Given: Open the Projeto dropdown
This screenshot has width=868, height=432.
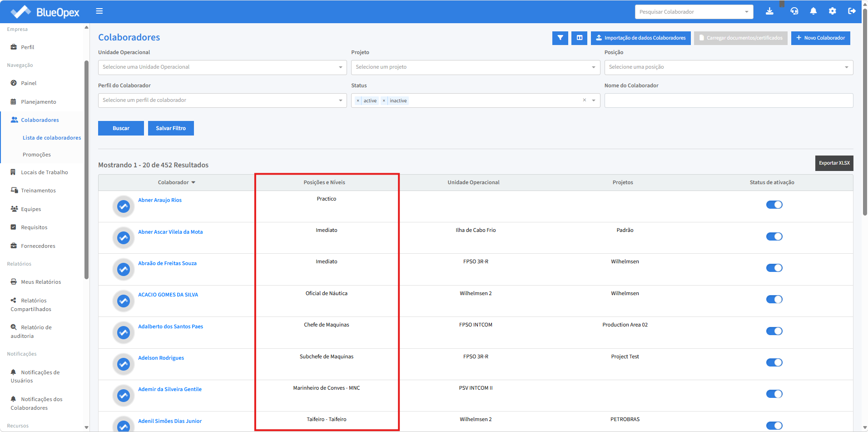Looking at the screenshot, I should [476, 67].
